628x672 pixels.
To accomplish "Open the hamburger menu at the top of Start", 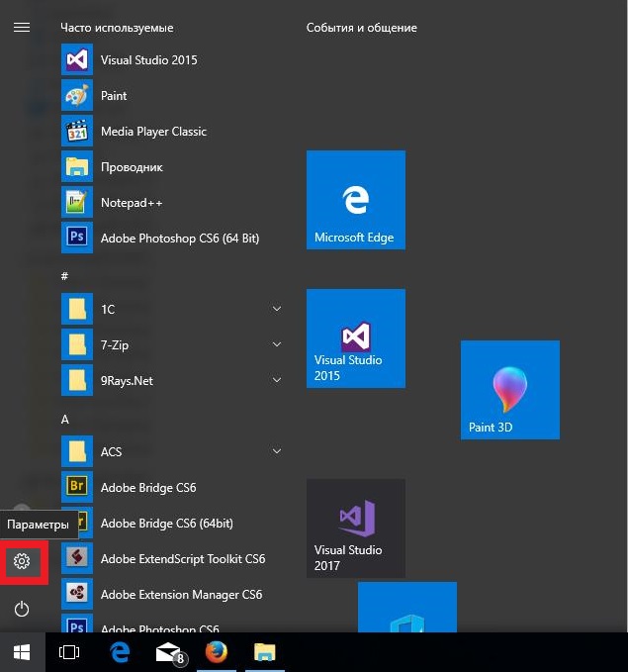I will [x=22, y=28].
